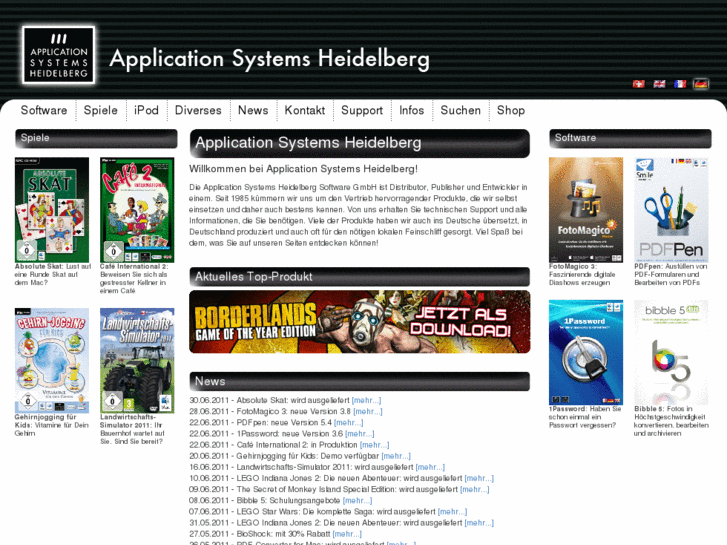Click mehr link for BioShock 30% Rabatt
This screenshot has height=545, width=727.
click(x=347, y=534)
